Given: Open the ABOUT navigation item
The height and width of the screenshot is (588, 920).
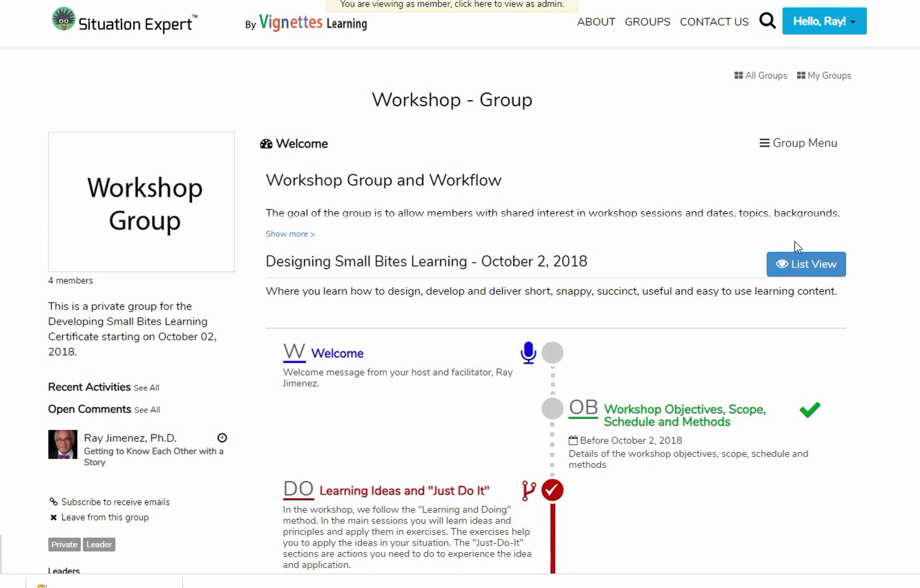Looking at the screenshot, I should tap(596, 22).
